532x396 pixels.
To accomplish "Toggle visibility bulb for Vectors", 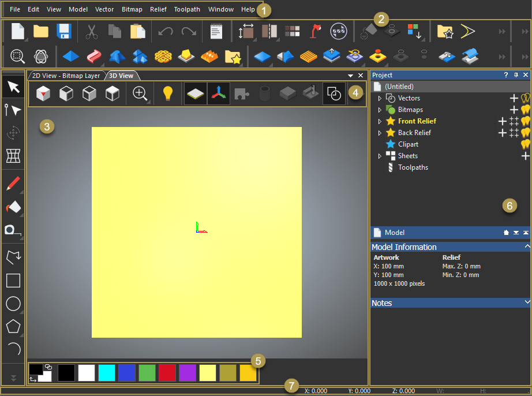I will 525,98.
